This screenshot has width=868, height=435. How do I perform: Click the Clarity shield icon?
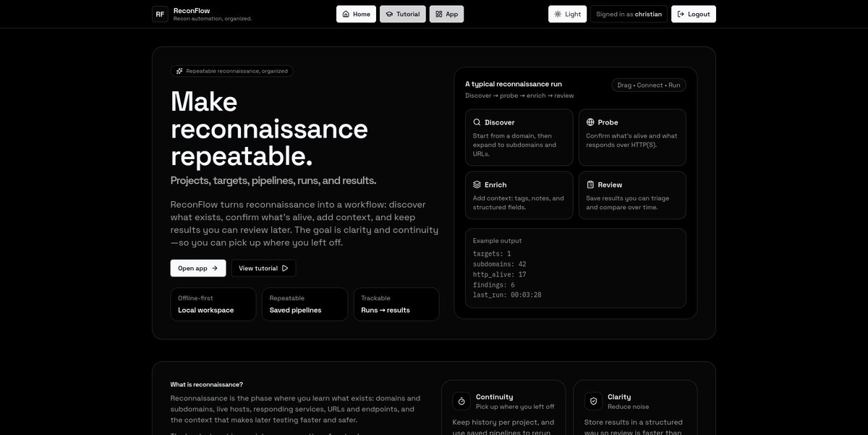(593, 401)
